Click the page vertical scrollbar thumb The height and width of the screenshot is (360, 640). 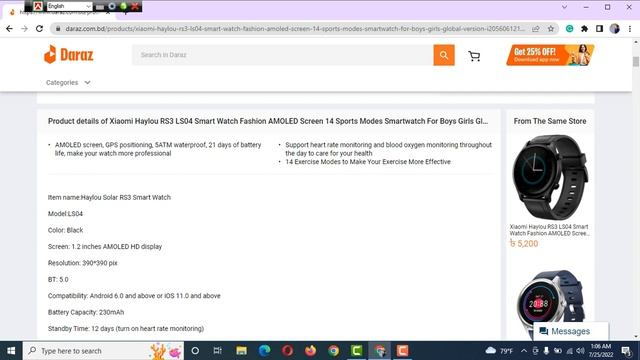point(636,62)
